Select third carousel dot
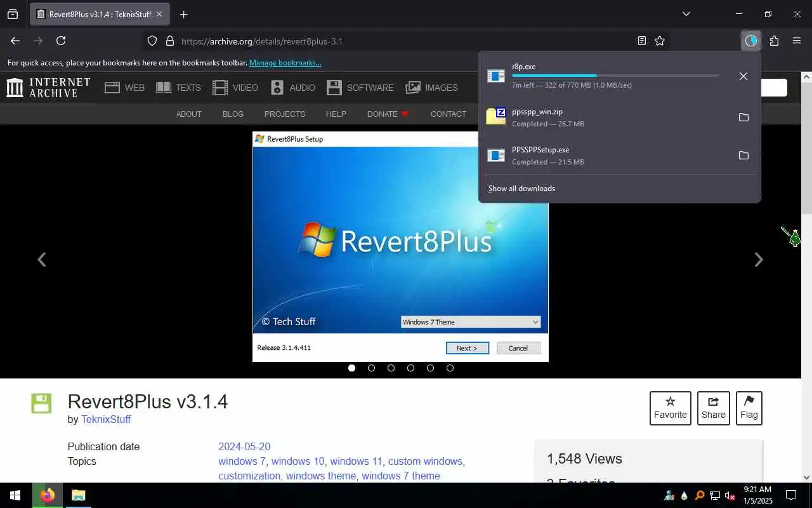The height and width of the screenshot is (508, 812). coord(391,368)
